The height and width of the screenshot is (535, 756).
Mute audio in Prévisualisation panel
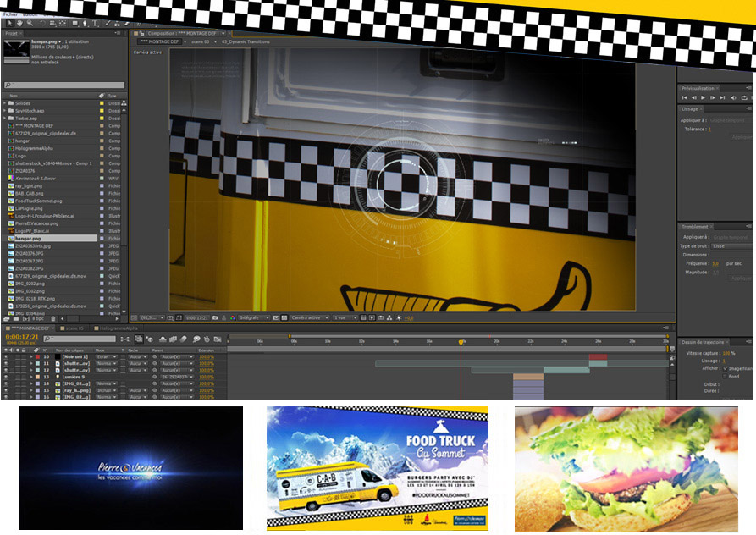[733, 98]
